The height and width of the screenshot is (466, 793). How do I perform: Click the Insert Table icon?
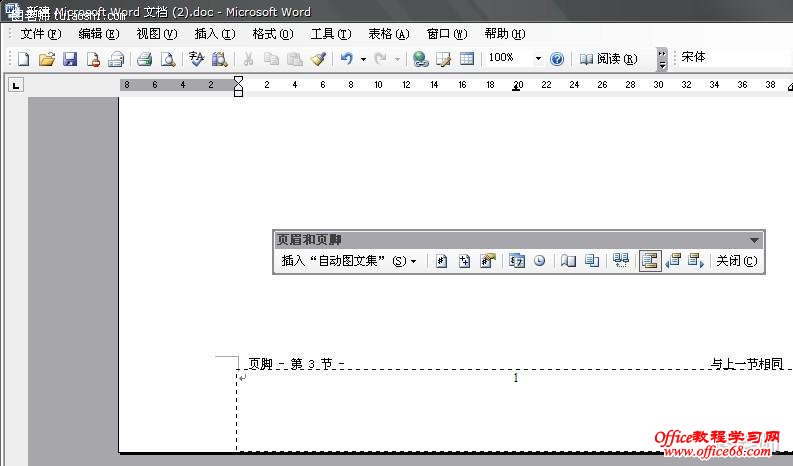[467, 59]
